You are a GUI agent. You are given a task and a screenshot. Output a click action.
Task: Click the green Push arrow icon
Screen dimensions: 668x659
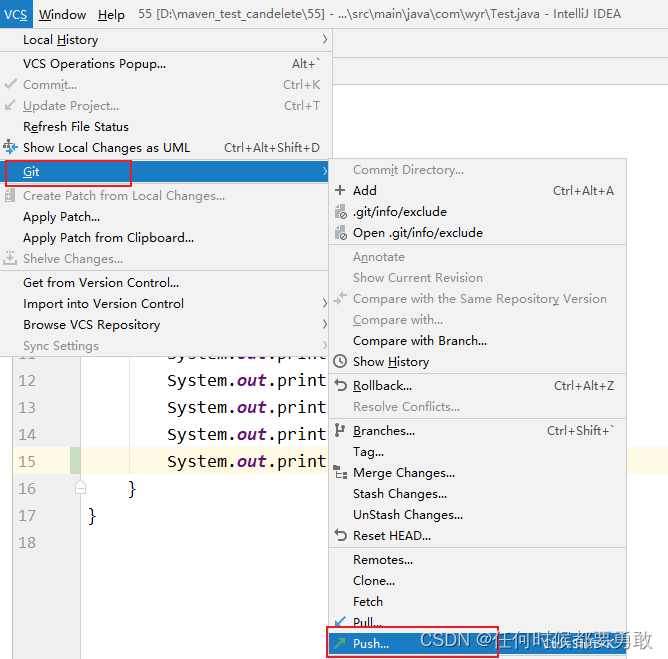click(340, 643)
